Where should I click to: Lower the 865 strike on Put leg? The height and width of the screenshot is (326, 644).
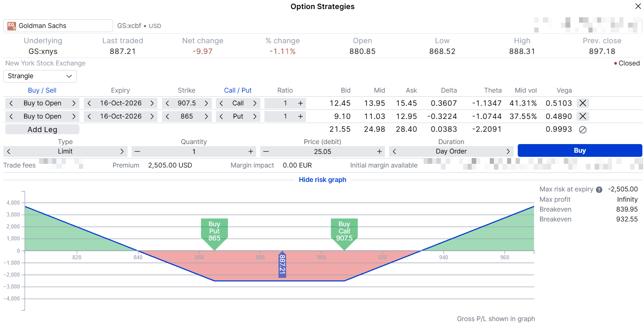[x=167, y=116]
